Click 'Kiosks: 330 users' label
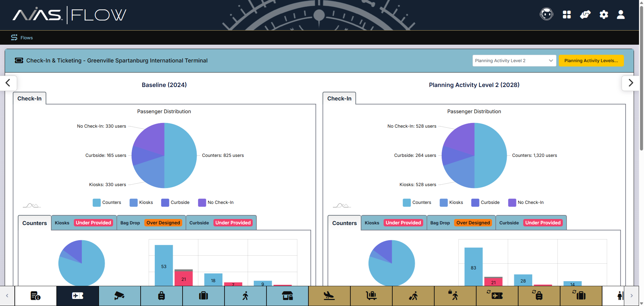 point(107,185)
